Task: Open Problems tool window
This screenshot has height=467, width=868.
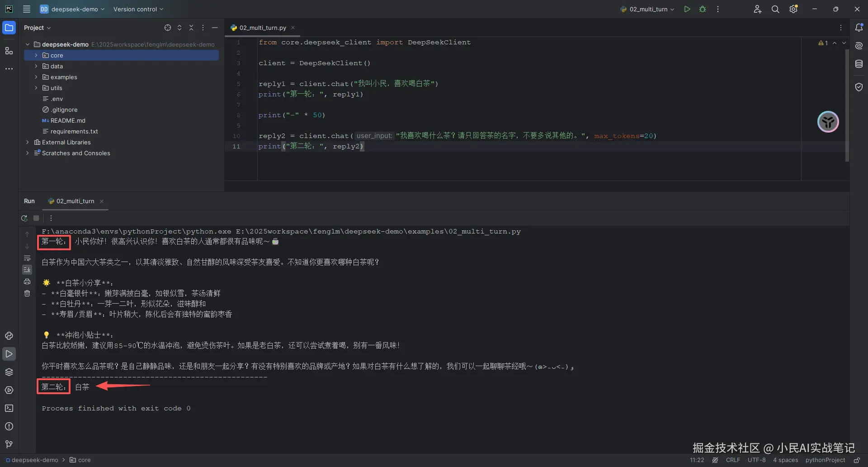Action: 9,426
